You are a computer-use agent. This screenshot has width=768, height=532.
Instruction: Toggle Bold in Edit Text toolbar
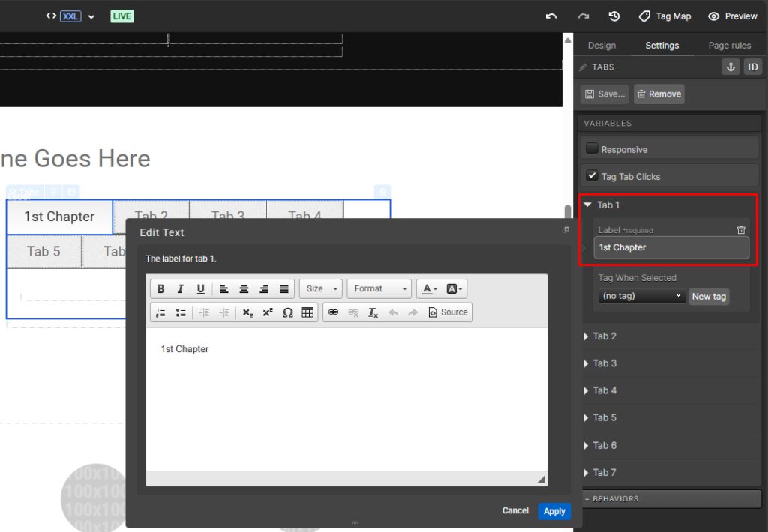(160, 288)
